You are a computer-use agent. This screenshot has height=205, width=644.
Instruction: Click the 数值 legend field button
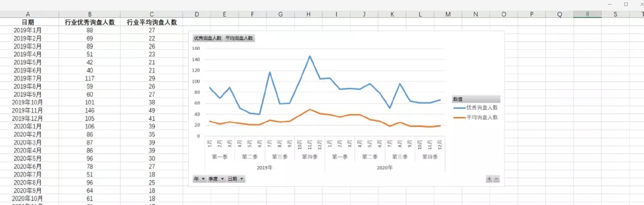point(476,99)
